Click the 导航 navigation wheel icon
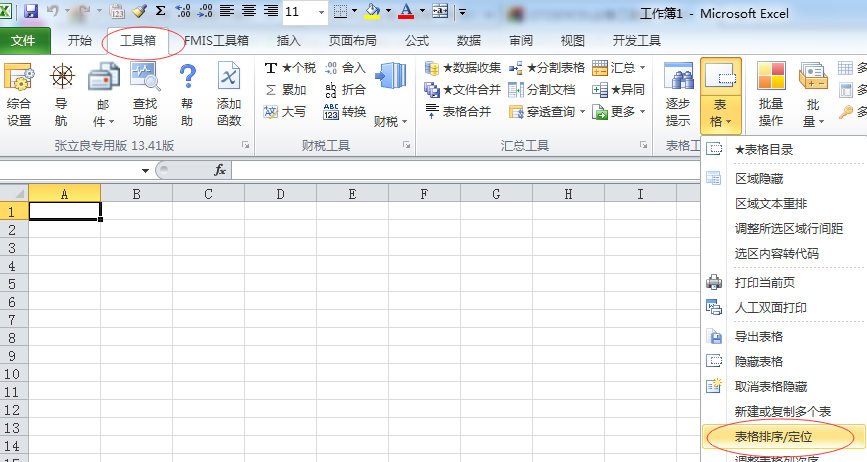 [62, 95]
